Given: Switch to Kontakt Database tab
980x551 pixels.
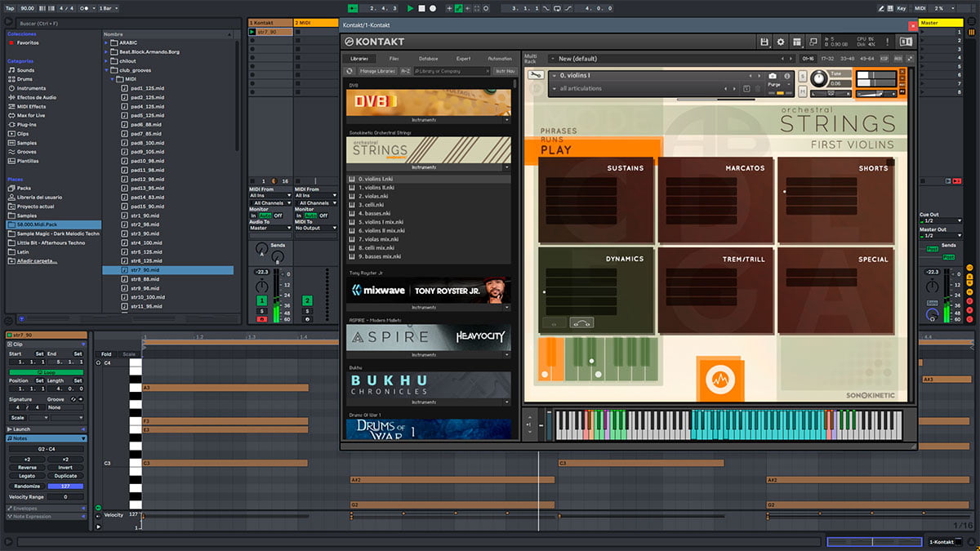Looking at the screenshot, I should tap(429, 59).
